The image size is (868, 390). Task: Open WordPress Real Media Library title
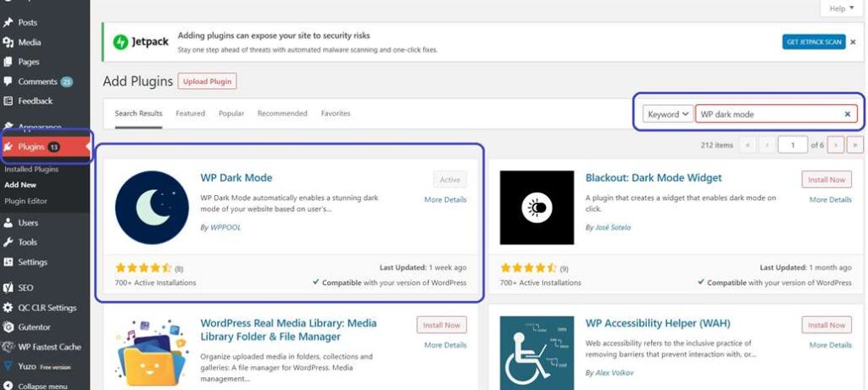288,330
